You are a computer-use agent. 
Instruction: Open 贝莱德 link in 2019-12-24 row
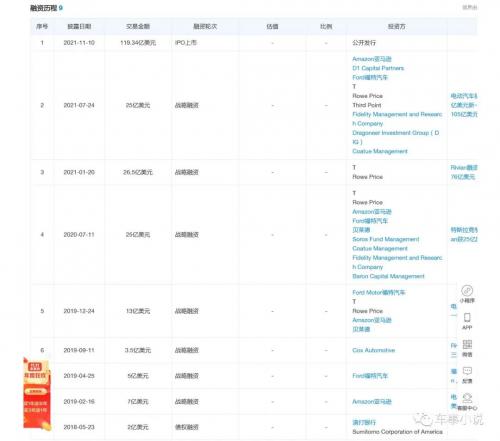coord(361,329)
